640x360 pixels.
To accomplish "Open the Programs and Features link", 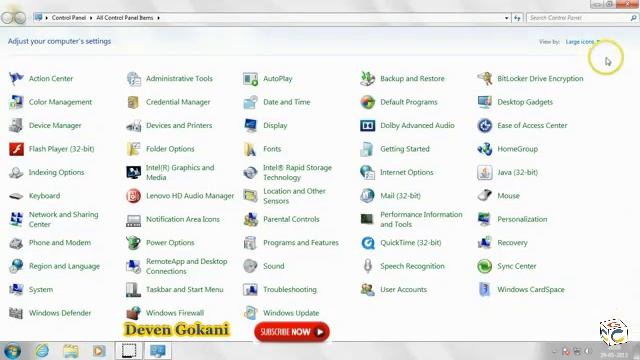I will pos(301,243).
